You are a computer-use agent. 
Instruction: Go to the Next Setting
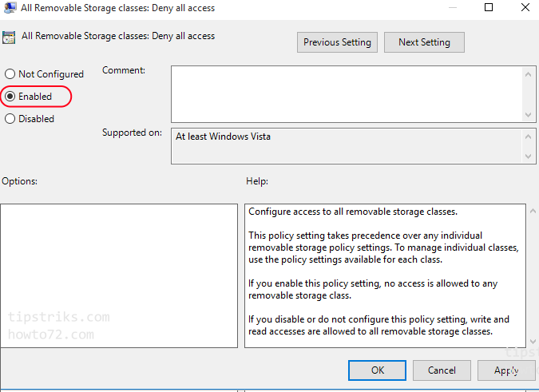tap(424, 42)
